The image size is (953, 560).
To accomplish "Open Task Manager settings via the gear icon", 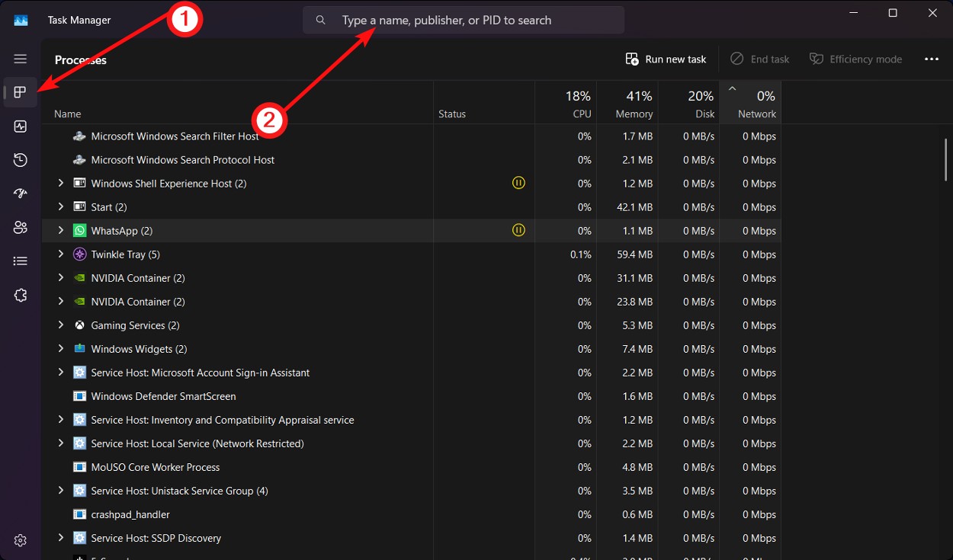I will coord(20,539).
